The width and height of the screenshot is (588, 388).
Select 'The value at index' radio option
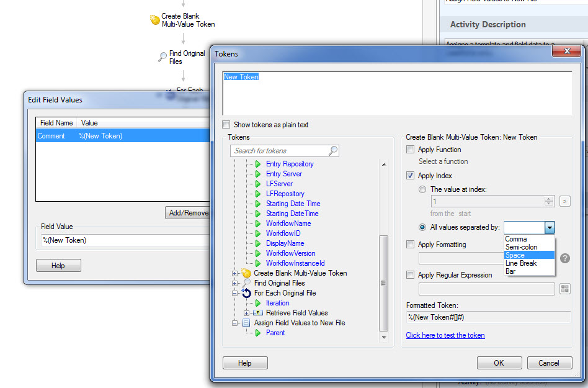(422, 189)
